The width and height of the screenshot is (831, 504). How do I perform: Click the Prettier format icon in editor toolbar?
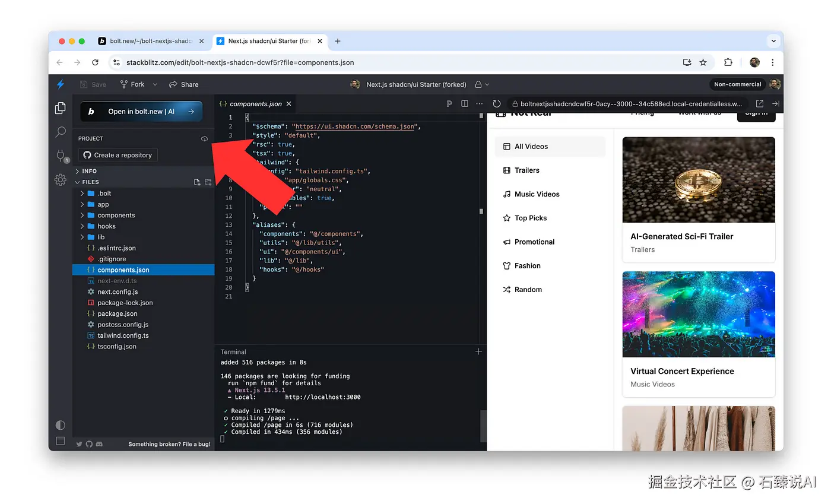(449, 103)
